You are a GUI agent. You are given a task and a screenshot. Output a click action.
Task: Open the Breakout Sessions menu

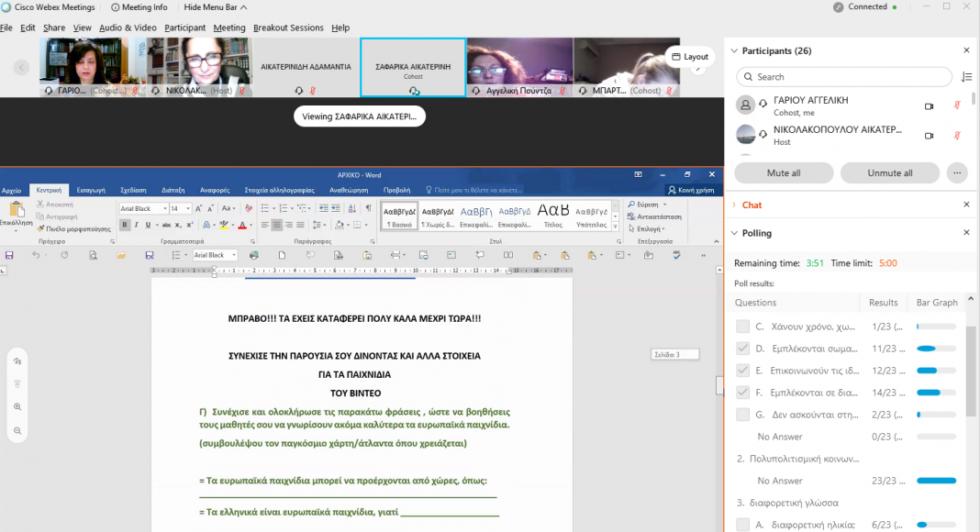pyautogui.click(x=288, y=28)
